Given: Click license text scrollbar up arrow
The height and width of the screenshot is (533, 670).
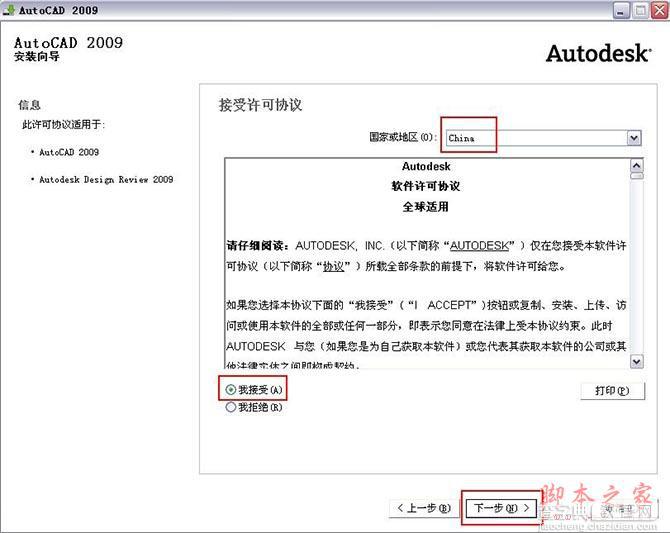Looking at the screenshot, I should 637,165.
